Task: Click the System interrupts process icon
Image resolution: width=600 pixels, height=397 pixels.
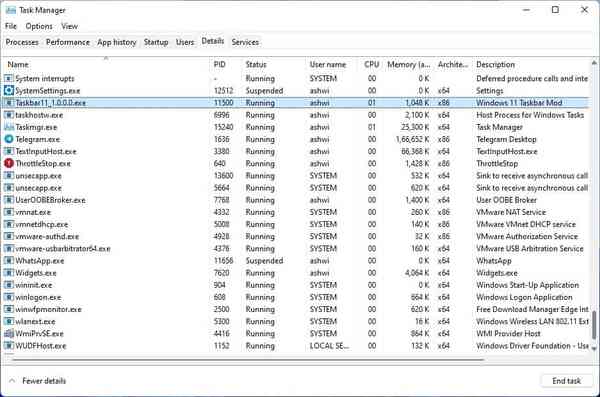Action: pyautogui.click(x=9, y=78)
